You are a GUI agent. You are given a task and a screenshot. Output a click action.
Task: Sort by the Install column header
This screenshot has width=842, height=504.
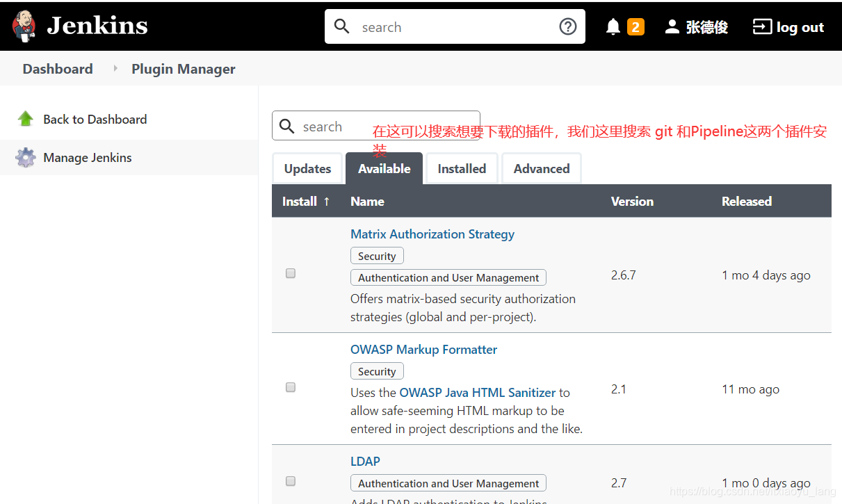click(306, 202)
